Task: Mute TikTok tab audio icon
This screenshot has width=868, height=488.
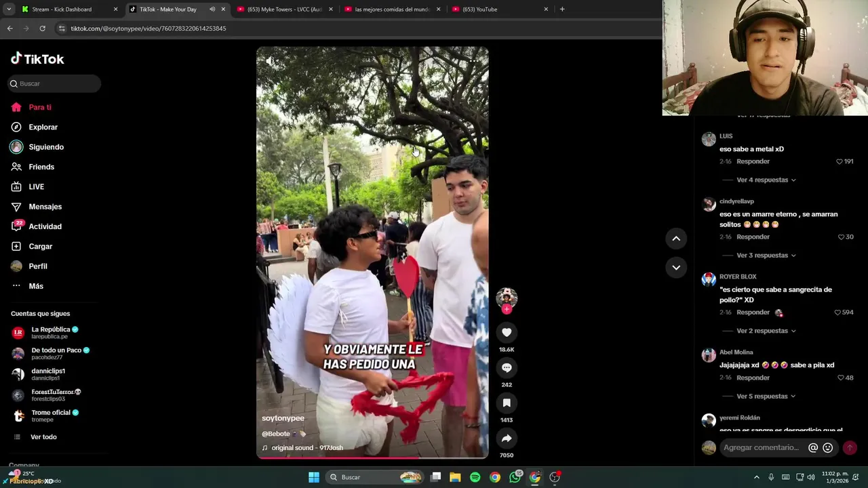Action: (212, 9)
